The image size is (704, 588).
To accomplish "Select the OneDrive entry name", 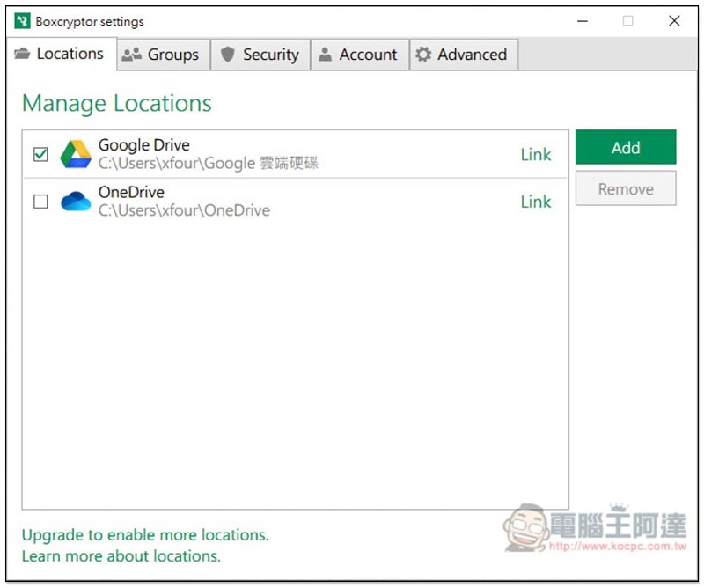I will (x=131, y=192).
